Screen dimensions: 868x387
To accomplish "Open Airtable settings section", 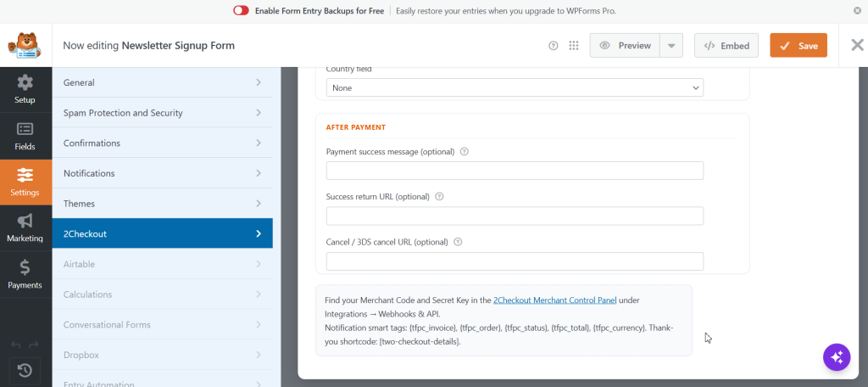I will pos(162,264).
